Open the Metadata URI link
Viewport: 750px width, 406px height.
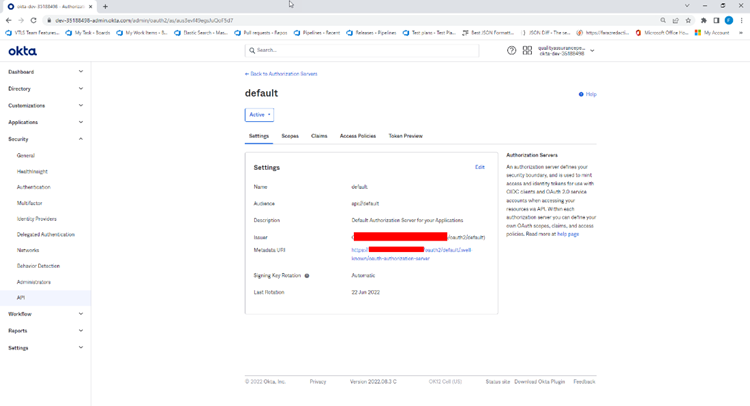[411, 254]
